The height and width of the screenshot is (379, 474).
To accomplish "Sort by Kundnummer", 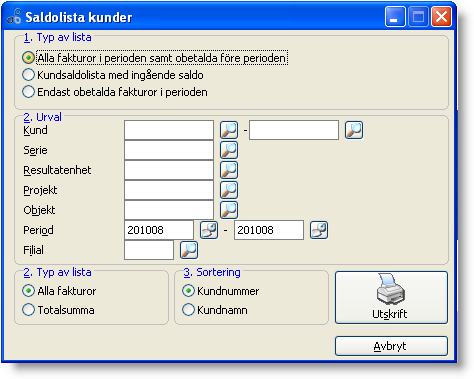I will (221, 291).
